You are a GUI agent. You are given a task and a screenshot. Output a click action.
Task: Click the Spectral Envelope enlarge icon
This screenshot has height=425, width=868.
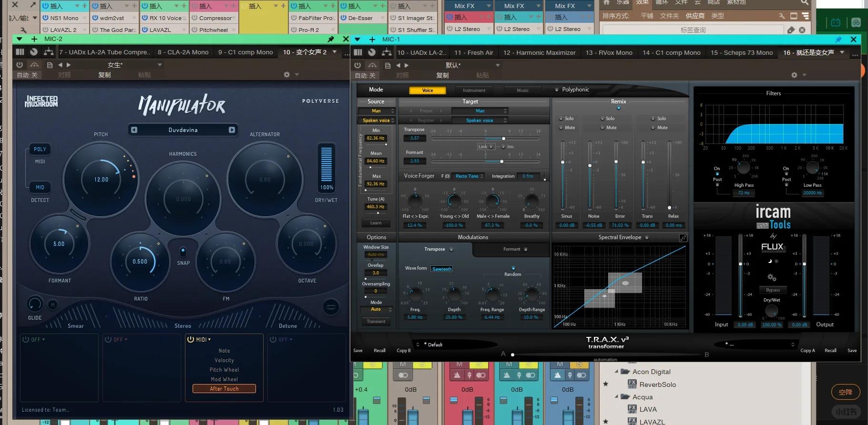(x=683, y=238)
